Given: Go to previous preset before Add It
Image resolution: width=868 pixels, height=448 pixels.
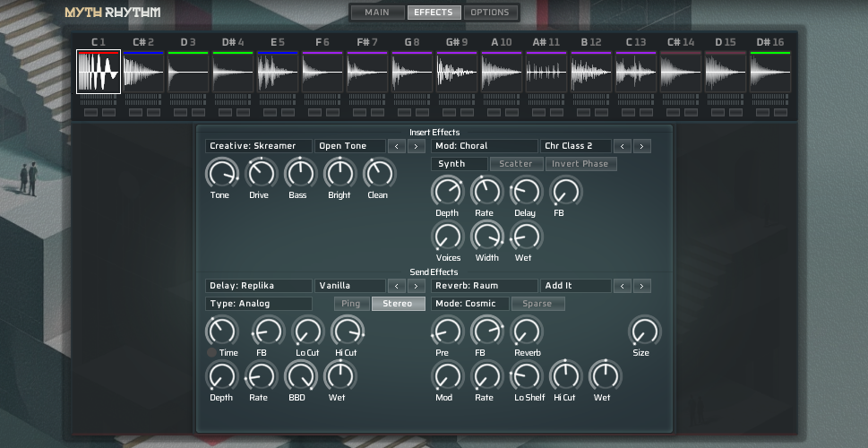Looking at the screenshot, I should pos(623,286).
